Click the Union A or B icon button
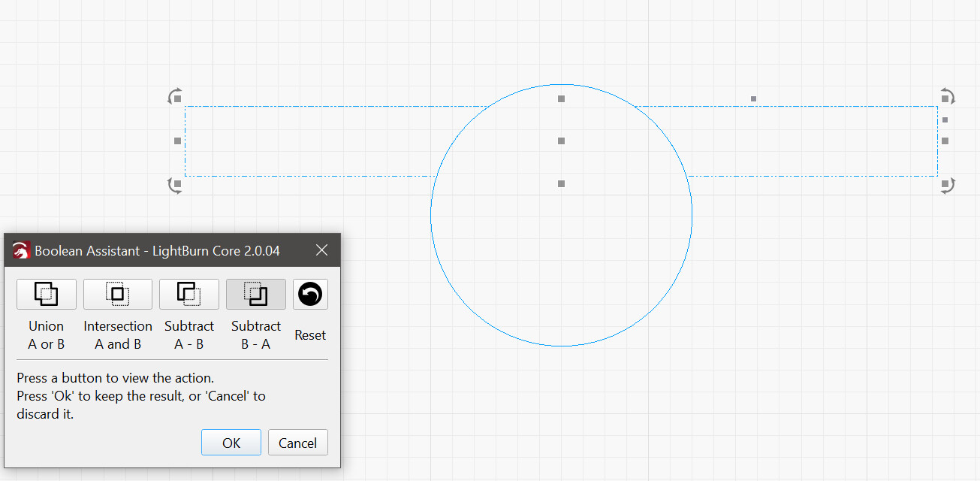Screen dimensions: 980x481 coord(47,295)
